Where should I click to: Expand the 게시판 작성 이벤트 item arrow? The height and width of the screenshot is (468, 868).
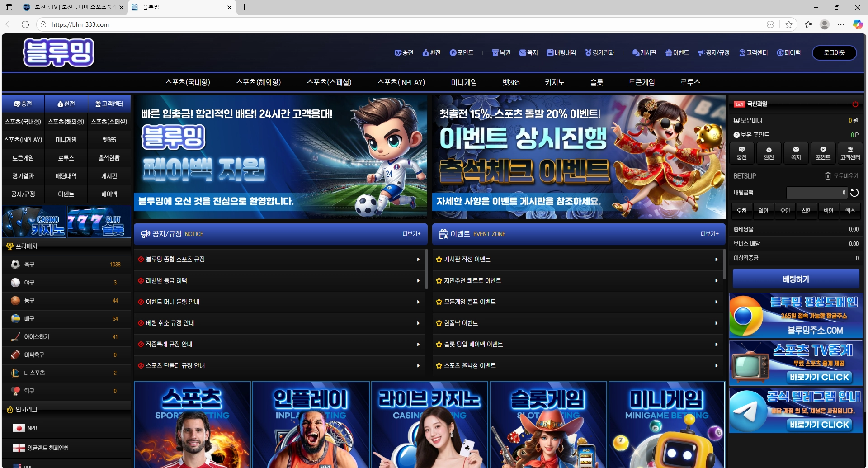(x=716, y=260)
